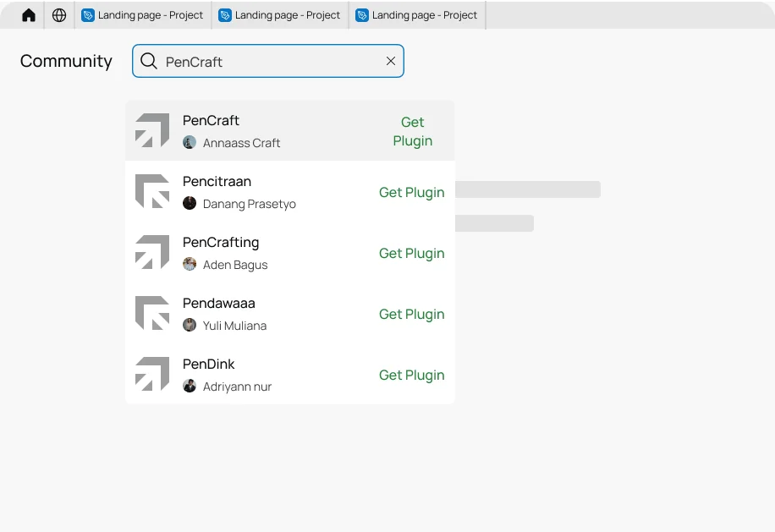
Task: Click the search field containing PenCraft
Action: [x=269, y=61]
